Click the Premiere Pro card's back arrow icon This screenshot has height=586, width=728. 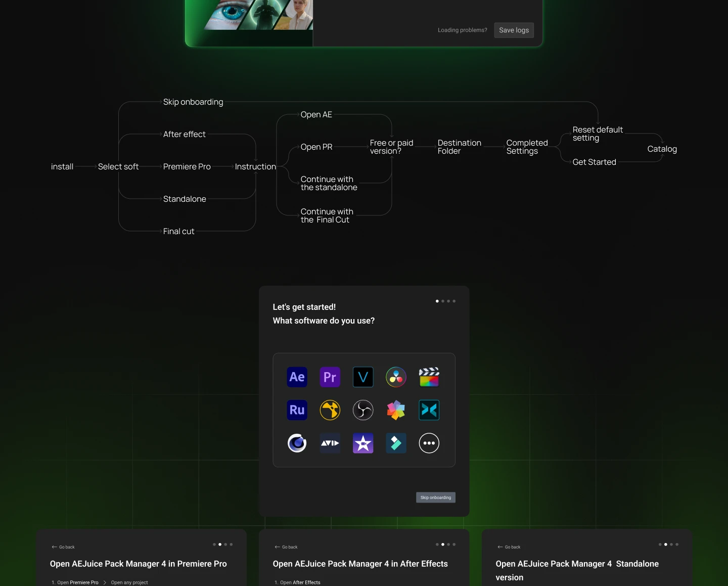tap(54, 547)
